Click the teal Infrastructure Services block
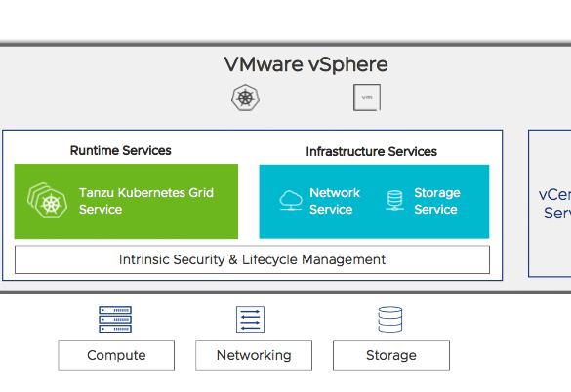This screenshot has width=571, height=392. click(x=374, y=202)
